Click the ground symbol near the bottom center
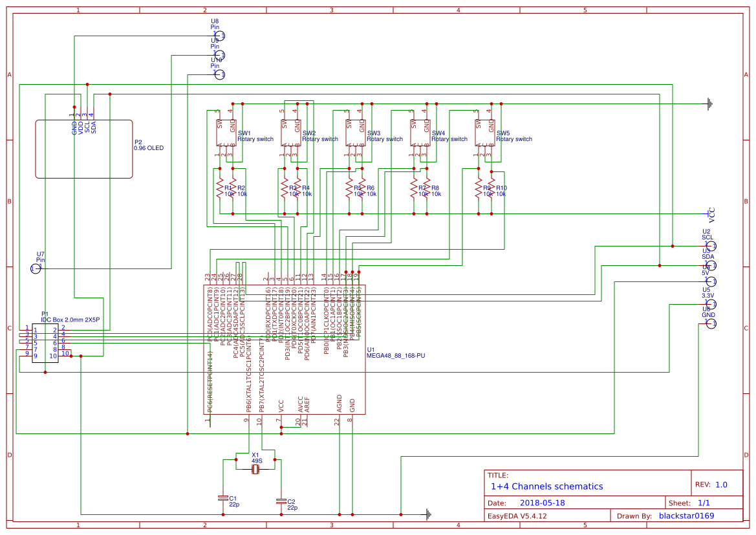756x535 pixels. click(x=427, y=514)
